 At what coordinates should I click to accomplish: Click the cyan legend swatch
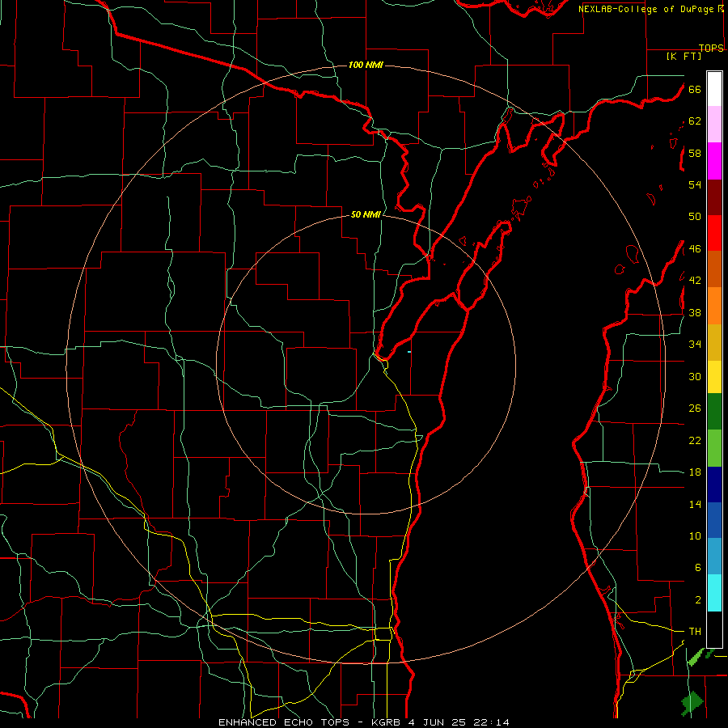(x=714, y=593)
